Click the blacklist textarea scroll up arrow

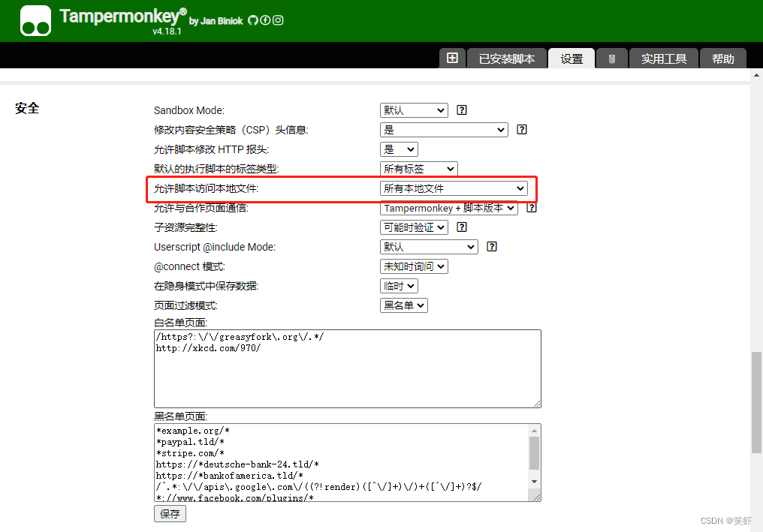[534, 431]
